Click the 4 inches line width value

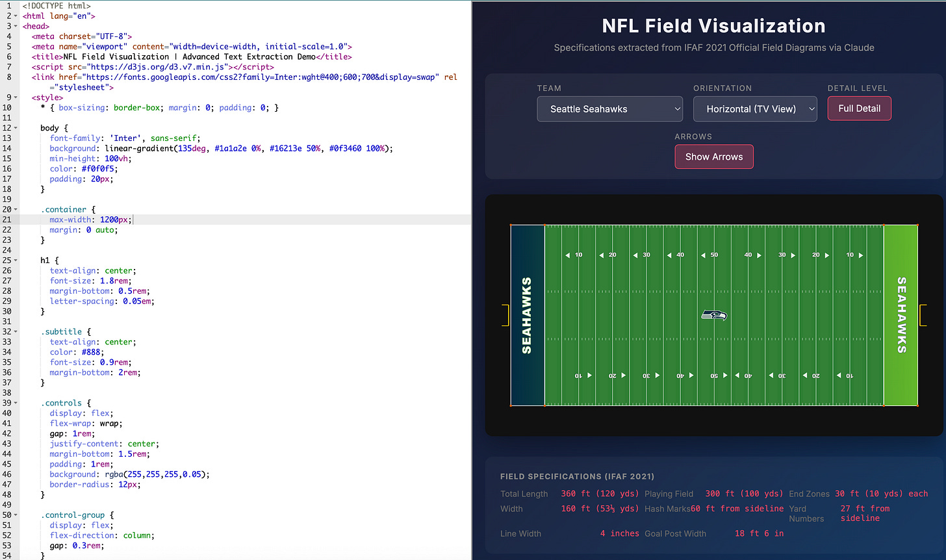point(620,533)
